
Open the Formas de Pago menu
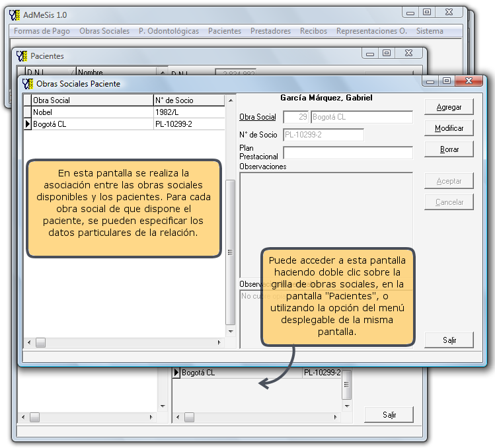tap(42, 31)
